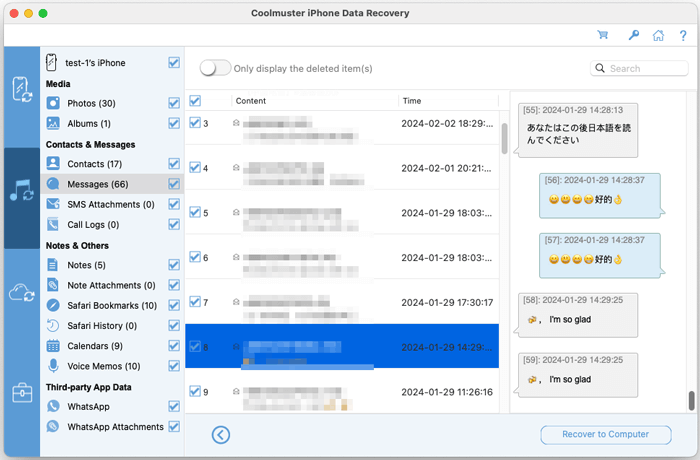700x460 pixels.
Task: Click the WhatsApp icon
Action: (x=53, y=406)
